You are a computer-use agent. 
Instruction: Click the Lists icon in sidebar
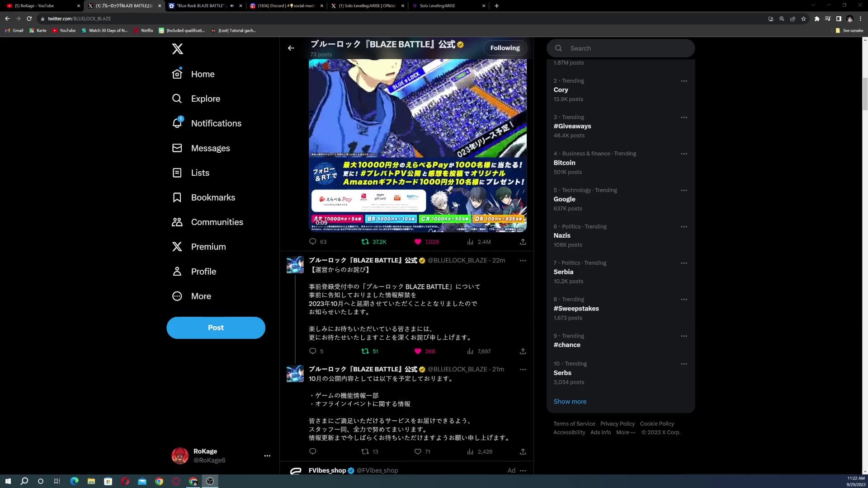pyautogui.click(x=178, y=172)
